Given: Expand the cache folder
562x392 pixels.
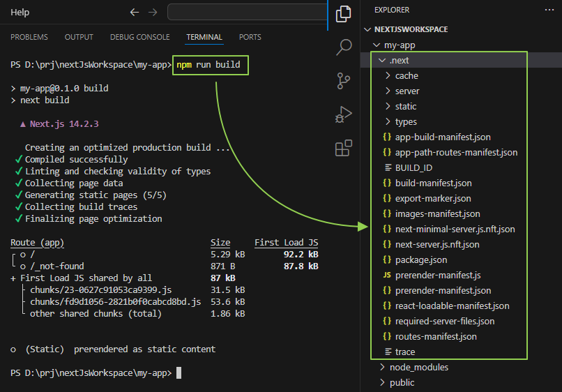Looking at the screenshot, I should tap(388, 75).
